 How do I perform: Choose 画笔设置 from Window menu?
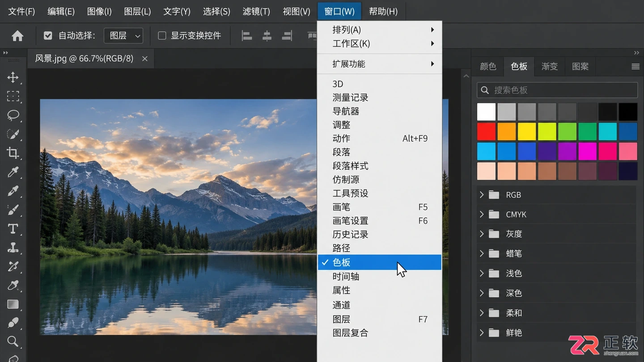click(379, 221)
